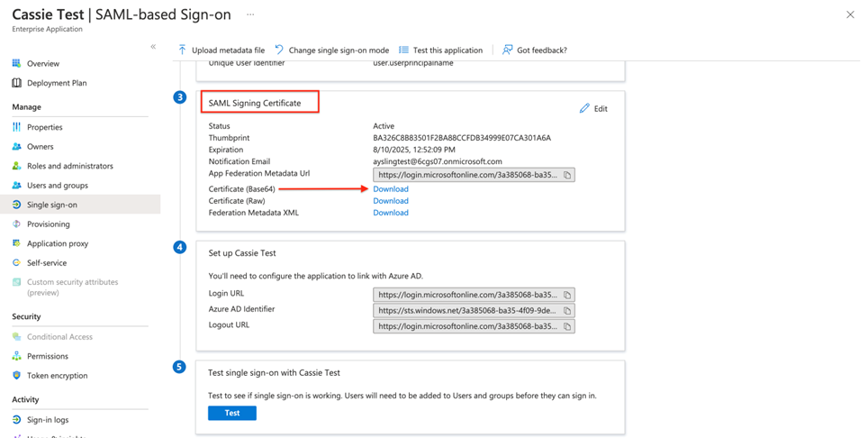Screen dimensions: 868x438
Task: Click the Edit pencil for SAML Signing Certificate
Action: click(593, 108)
